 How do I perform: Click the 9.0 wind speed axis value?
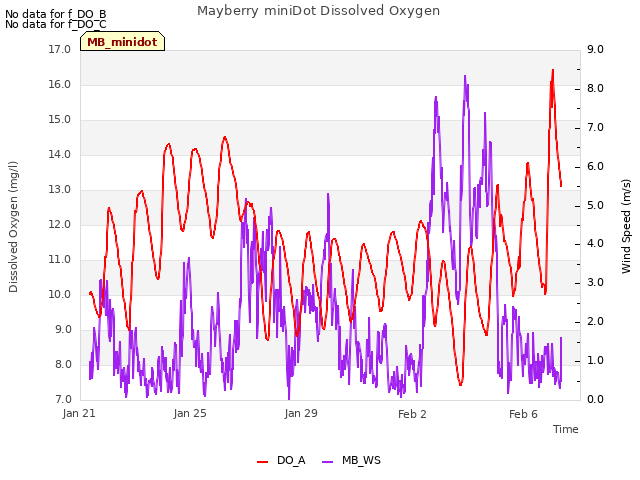pyautogui.click(x=596, y=49)
